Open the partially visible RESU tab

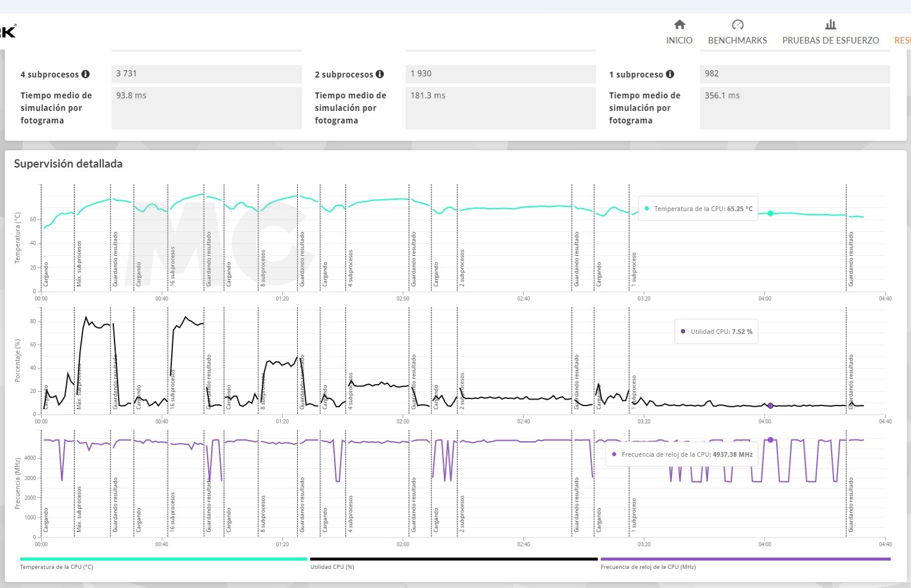coord(902,40)
